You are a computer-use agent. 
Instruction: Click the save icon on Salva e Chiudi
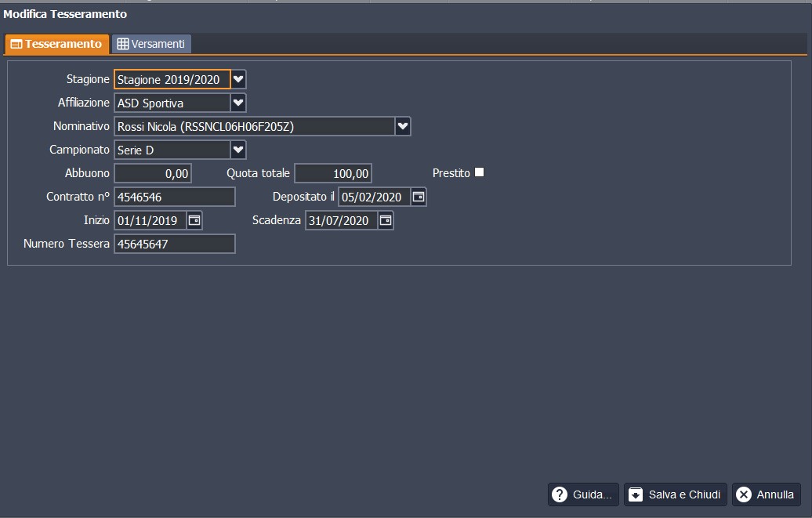[636, 494]
